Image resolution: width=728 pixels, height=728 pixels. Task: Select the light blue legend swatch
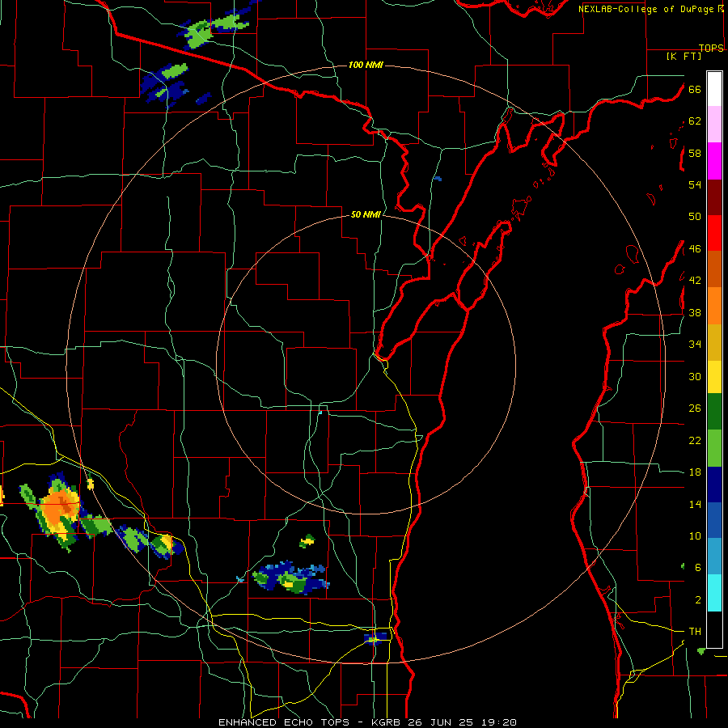pyautogui.click(x=714, y=557)
